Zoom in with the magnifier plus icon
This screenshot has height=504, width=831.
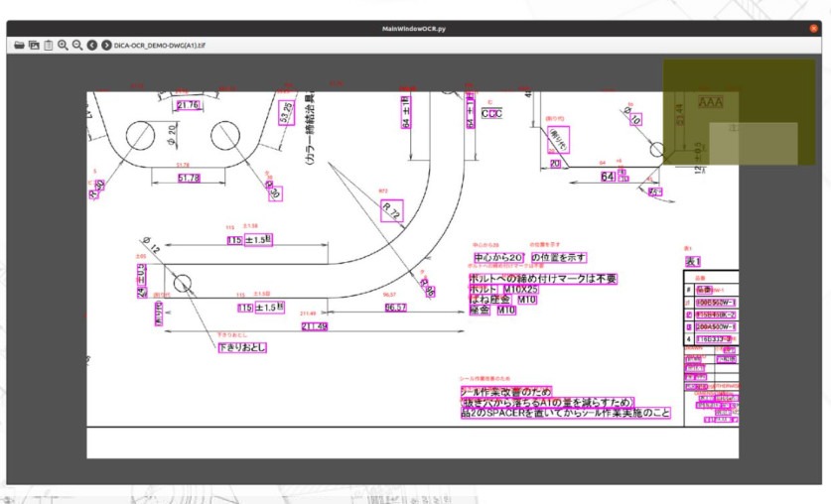tap(63, 45)
